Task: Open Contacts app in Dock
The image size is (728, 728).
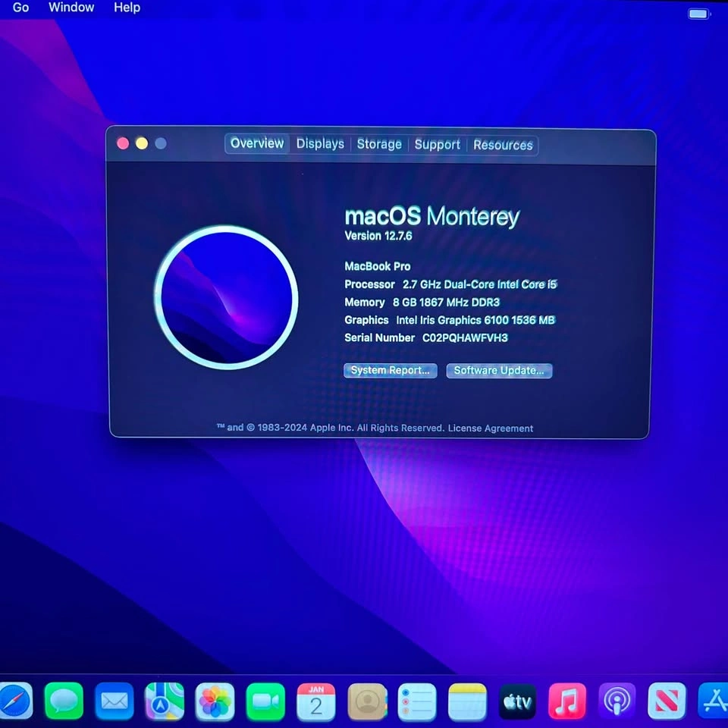Action: [367, 701]
